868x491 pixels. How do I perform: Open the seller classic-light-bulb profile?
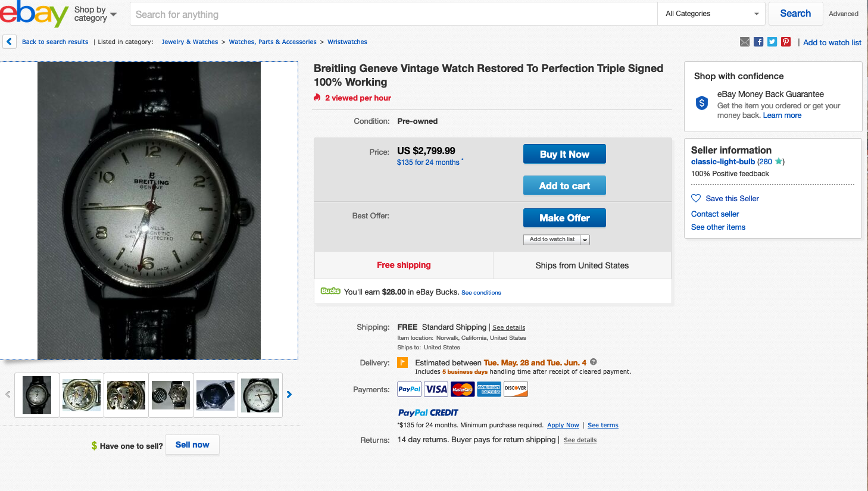coord(723,162)
